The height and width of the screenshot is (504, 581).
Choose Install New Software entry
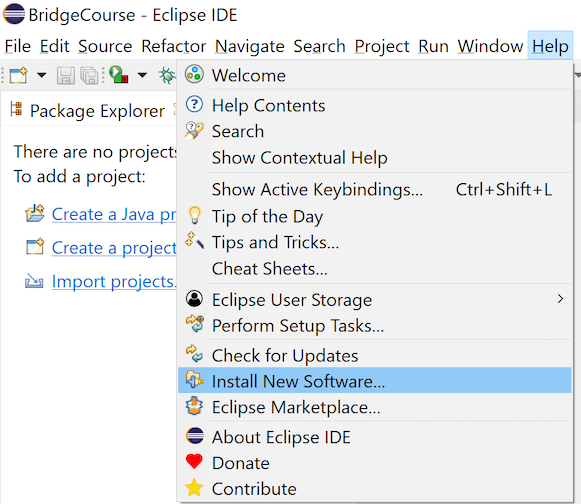[x=375, y=380]
